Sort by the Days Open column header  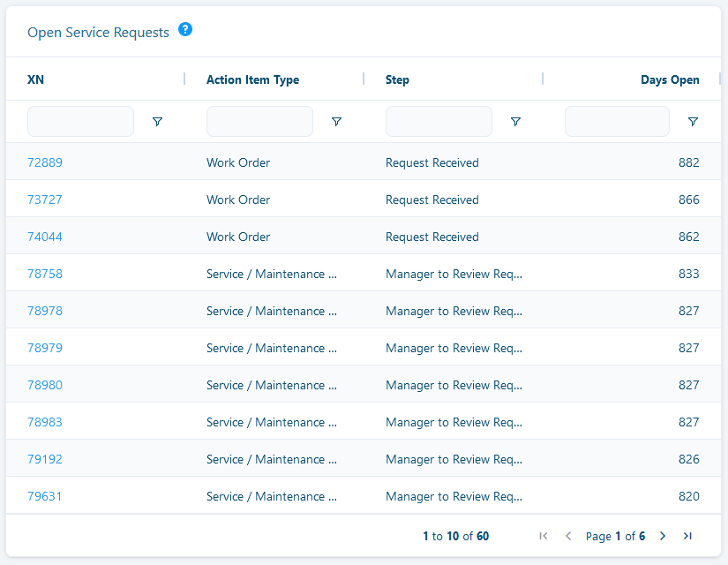pyautogui.click(x=670, y=79)
